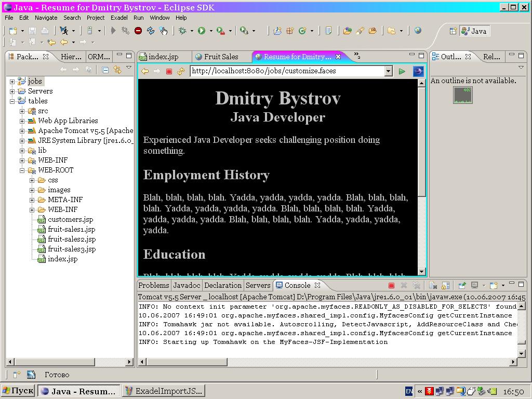
Task: Click the New Java Package toolbar icon
Action: pos(290,31)
